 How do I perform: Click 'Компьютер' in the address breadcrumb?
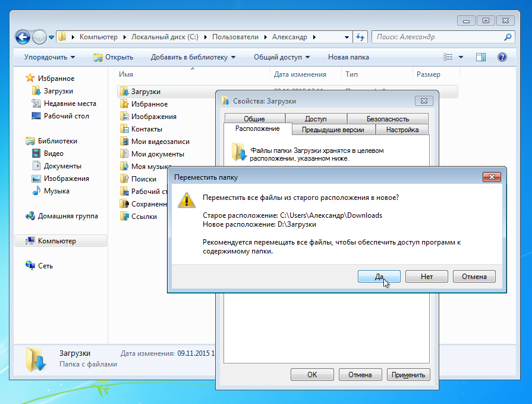point(99,37)
